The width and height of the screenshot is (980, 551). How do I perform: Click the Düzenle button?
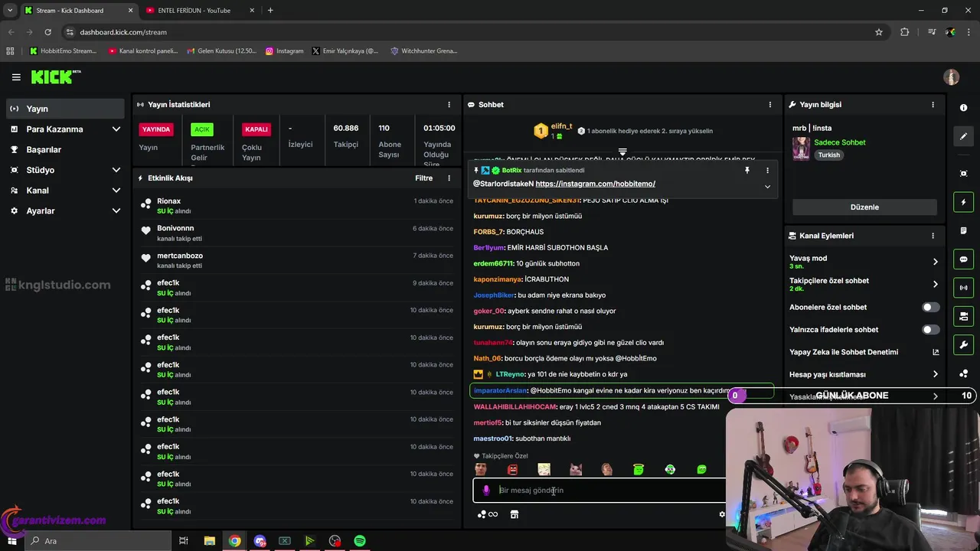(864, 207)
